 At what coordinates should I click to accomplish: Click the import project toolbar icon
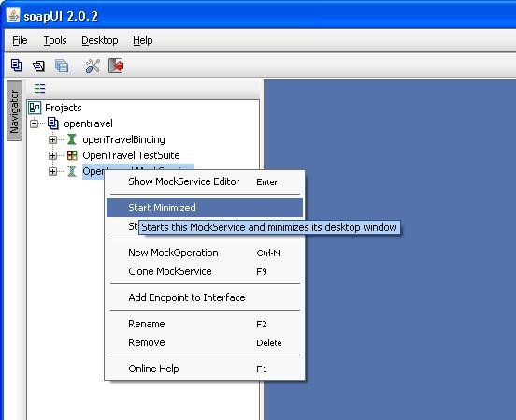click(x=38, y=65)
